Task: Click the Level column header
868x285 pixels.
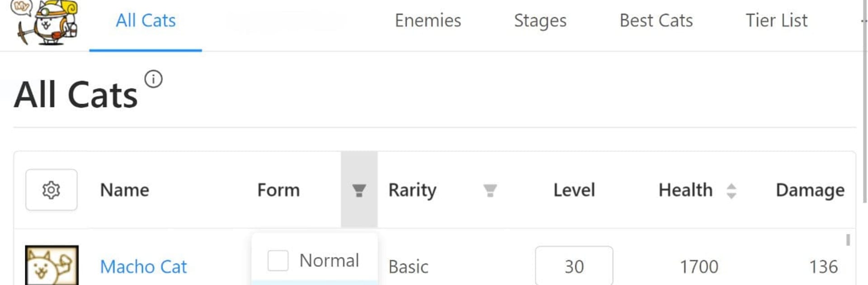Action: tap(574, 190)
